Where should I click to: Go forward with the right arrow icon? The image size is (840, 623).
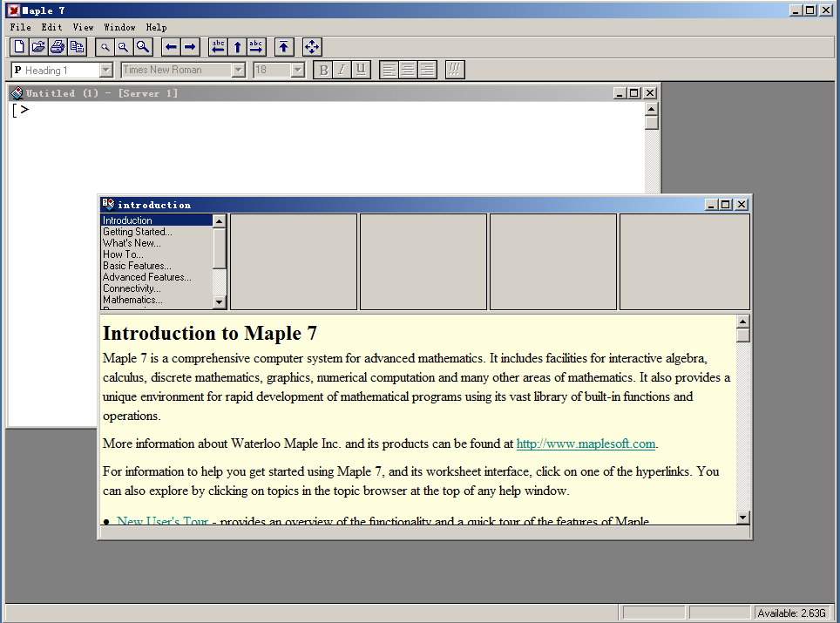[190, 47]
